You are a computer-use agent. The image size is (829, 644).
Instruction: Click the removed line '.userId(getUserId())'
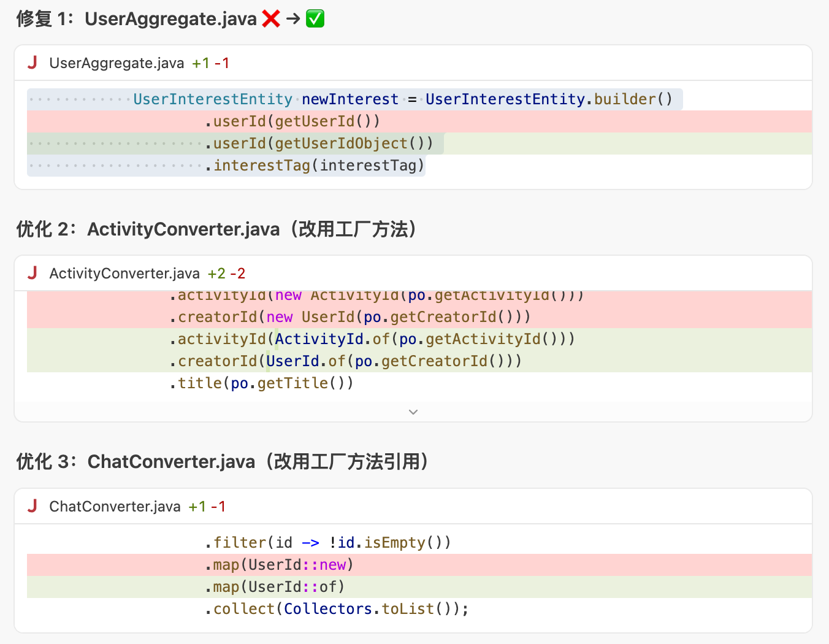[419, 121]
